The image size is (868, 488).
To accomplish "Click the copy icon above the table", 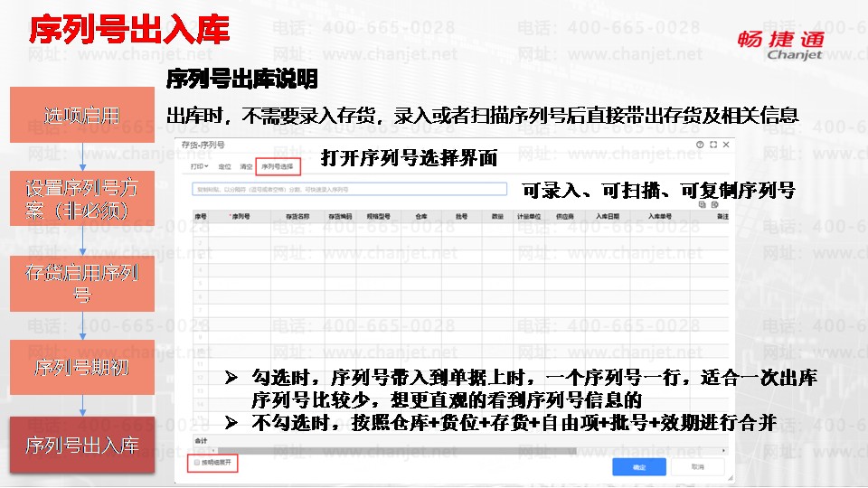I will tap(702, 204).
